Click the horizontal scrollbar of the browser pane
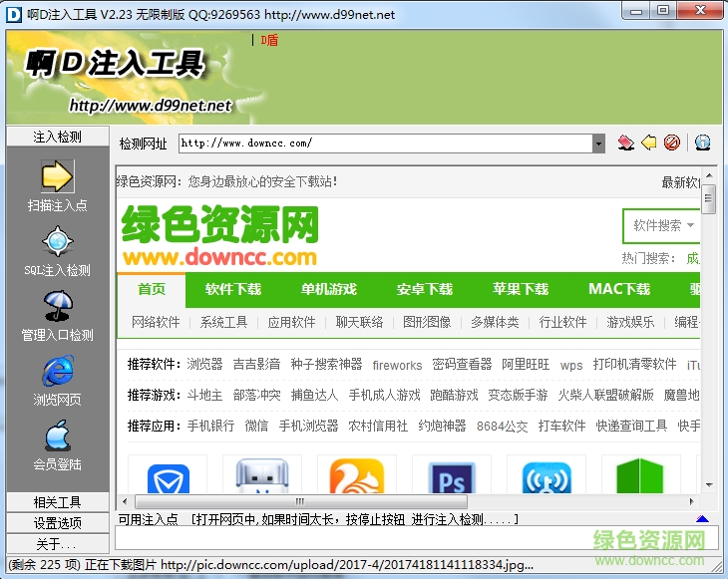Viewport: 728px width, 579px height. coord(399,501)
